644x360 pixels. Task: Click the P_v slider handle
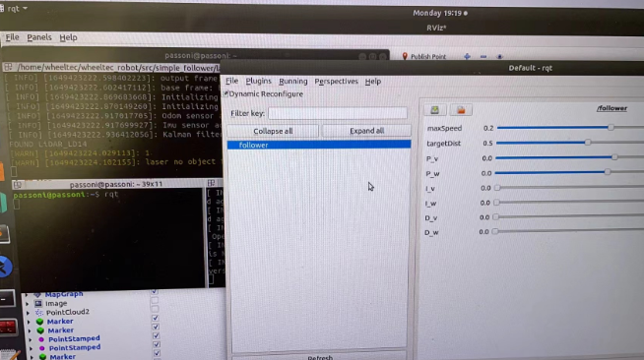(x=614, y=157)
